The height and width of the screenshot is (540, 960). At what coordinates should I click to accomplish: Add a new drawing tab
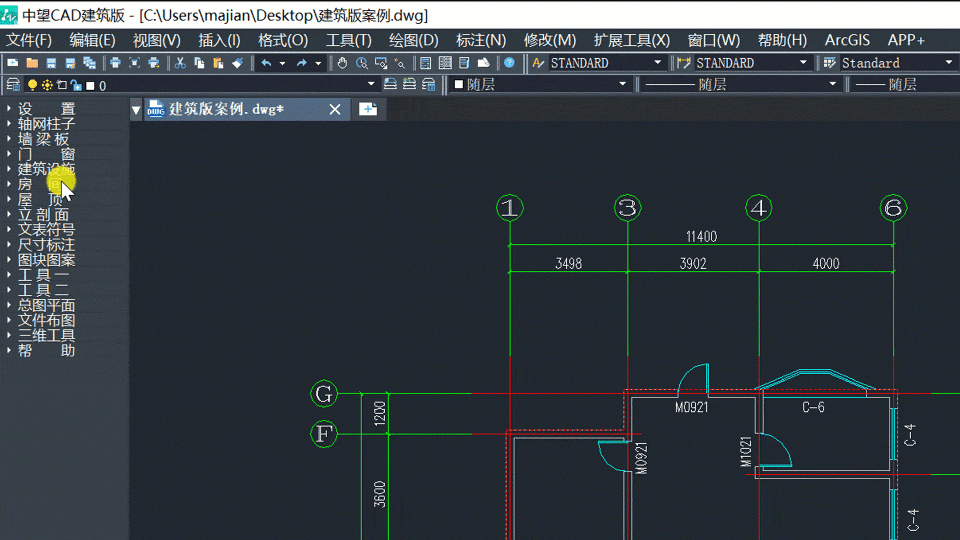(368, 110)
